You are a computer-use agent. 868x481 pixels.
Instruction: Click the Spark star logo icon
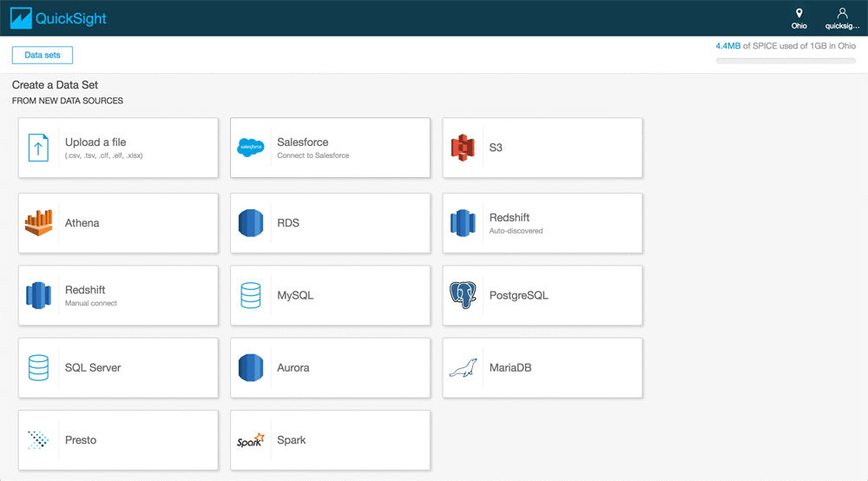tap(251, 440)
